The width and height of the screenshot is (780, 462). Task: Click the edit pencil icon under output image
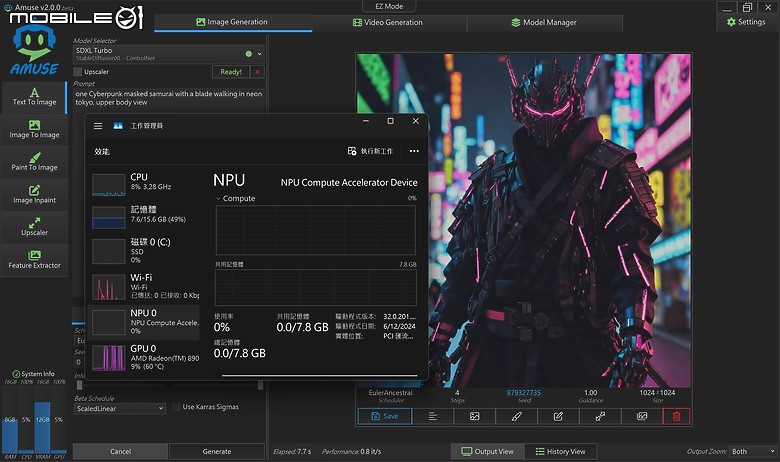558,416
